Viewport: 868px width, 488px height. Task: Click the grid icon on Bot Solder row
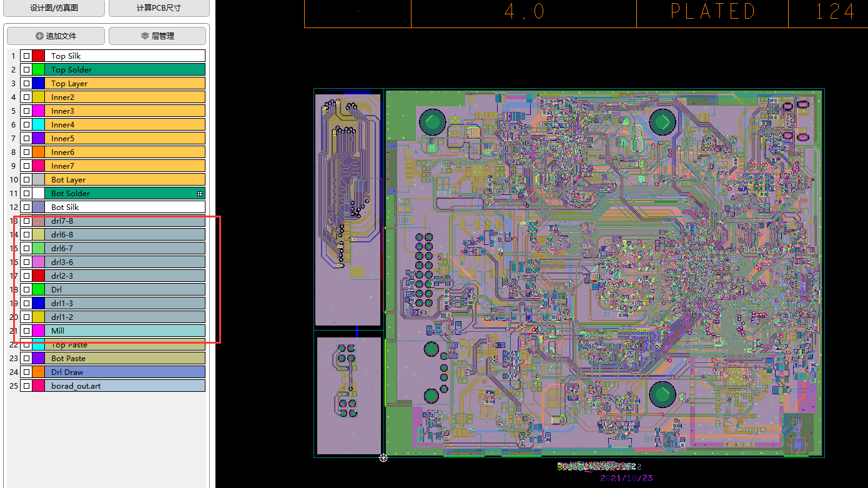pos(200,194)
